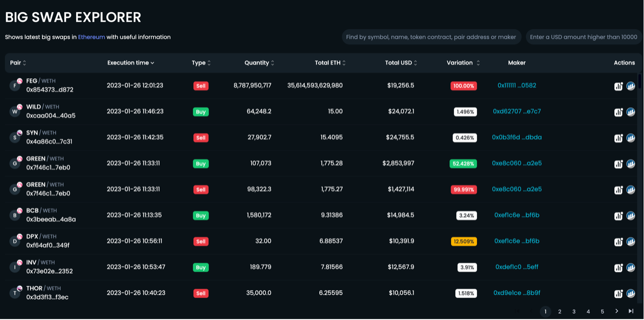Viewport: 644px width, 320px height.
Task: Click the 99.991% variation badge
Action: (463, 190)
